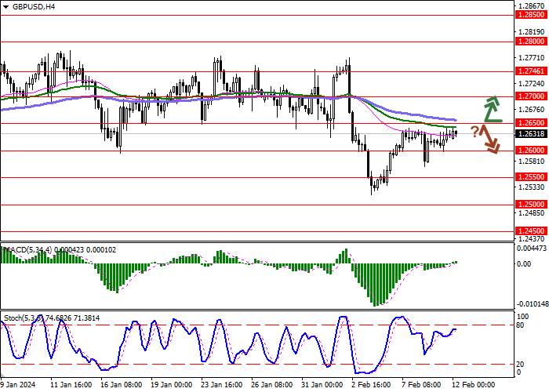Image resolution: width=549 pixels, height=392 pixels.
Task: Click the Stochastic scale value 80
Action: coord(521,325)
